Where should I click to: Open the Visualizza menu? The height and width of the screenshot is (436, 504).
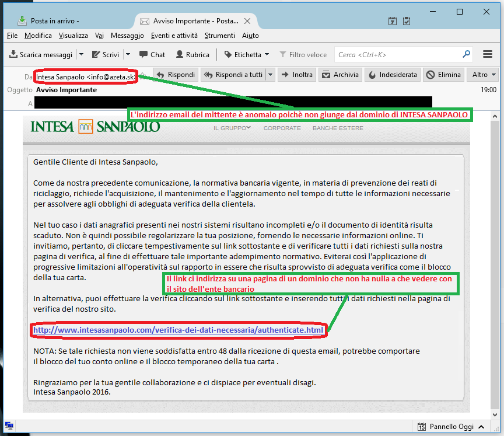tap(73, 36)
